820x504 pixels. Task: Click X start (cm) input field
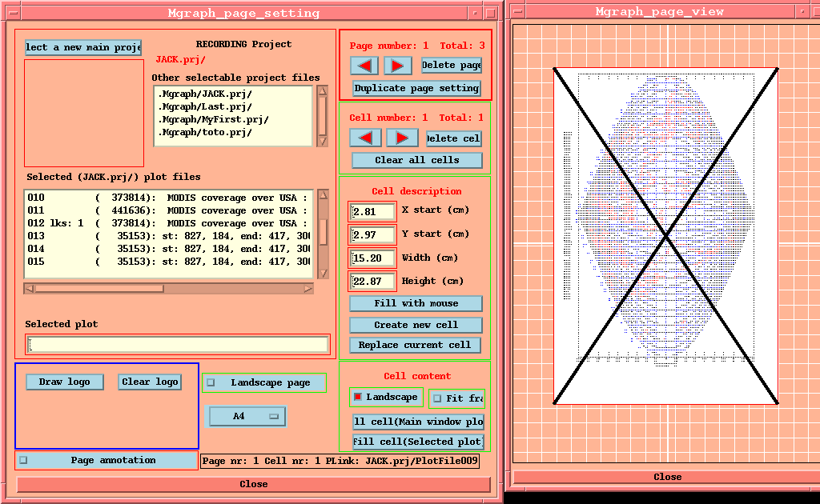(x=372, y=211)
